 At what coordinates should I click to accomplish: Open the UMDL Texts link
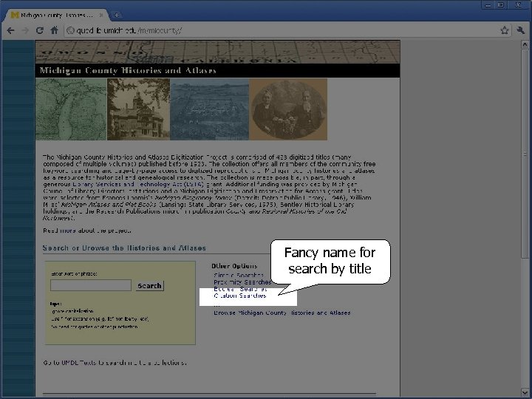(79, 363)
